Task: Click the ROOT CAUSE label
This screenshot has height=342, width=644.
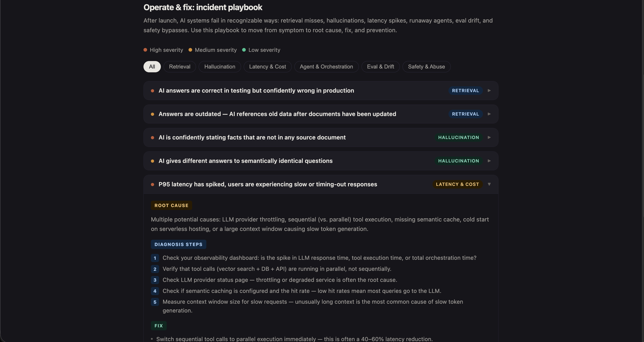Action: pos(171,205)
